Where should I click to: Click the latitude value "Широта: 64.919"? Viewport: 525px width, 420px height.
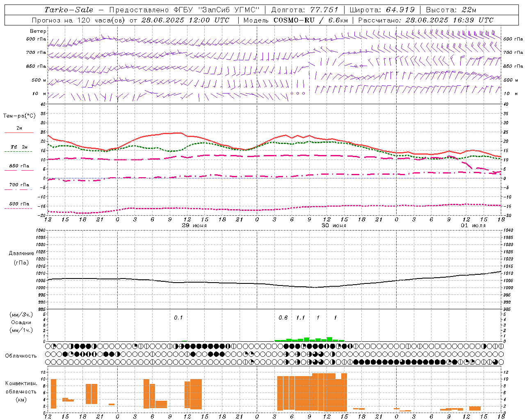pos(382,10)
